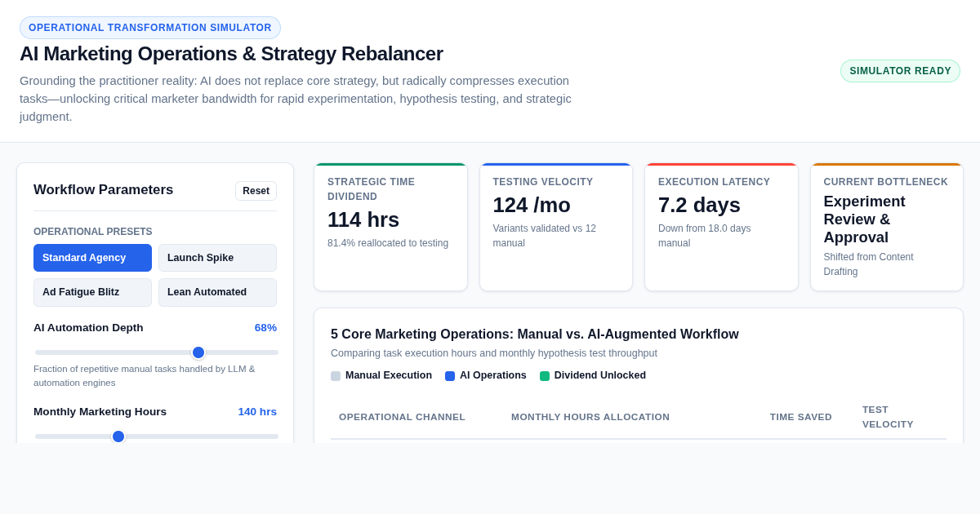Click the Monthly Hours Allocation column header
This screenshot has width=980, height=514.
pyautogui.click(x=590, y=417)
